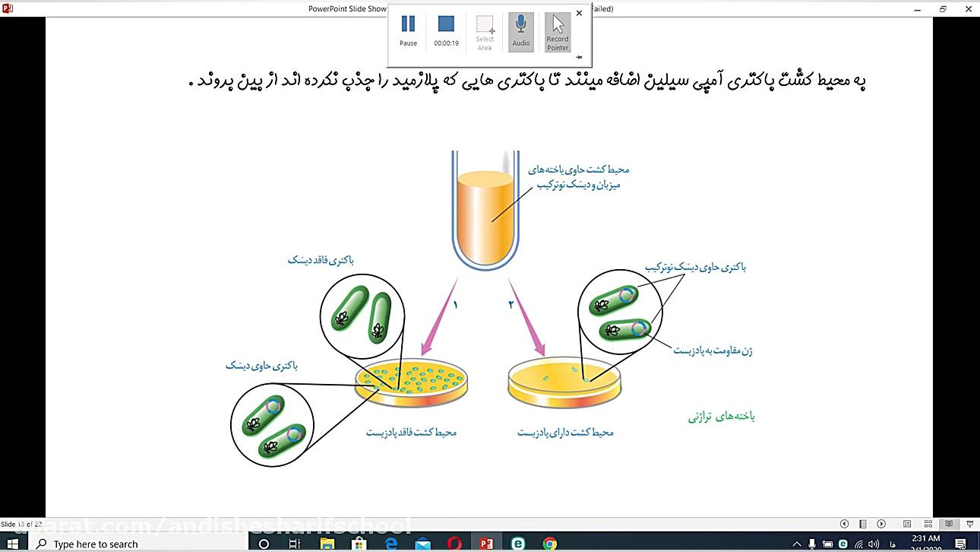Image resolution: width=980 pixels, height=552 pixels.
Task: Open Task View
Action: tap(295, 544)
